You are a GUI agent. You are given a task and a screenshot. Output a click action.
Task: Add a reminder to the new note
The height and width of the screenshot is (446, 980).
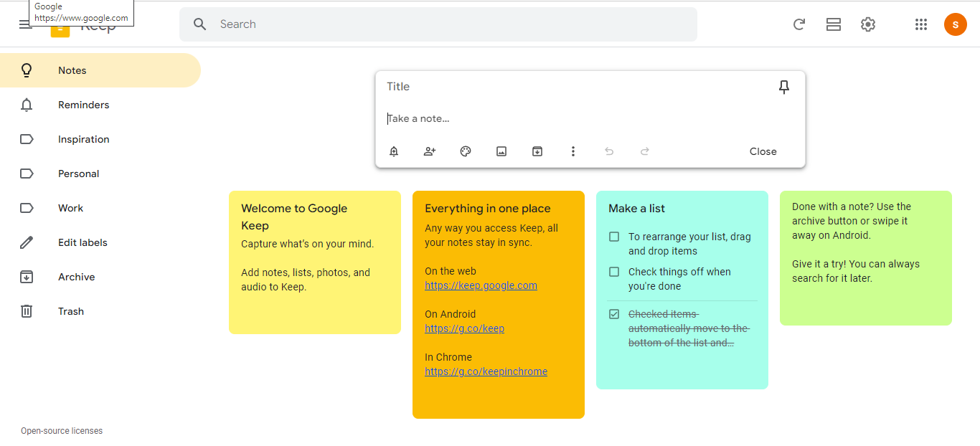tap(394, 151)
